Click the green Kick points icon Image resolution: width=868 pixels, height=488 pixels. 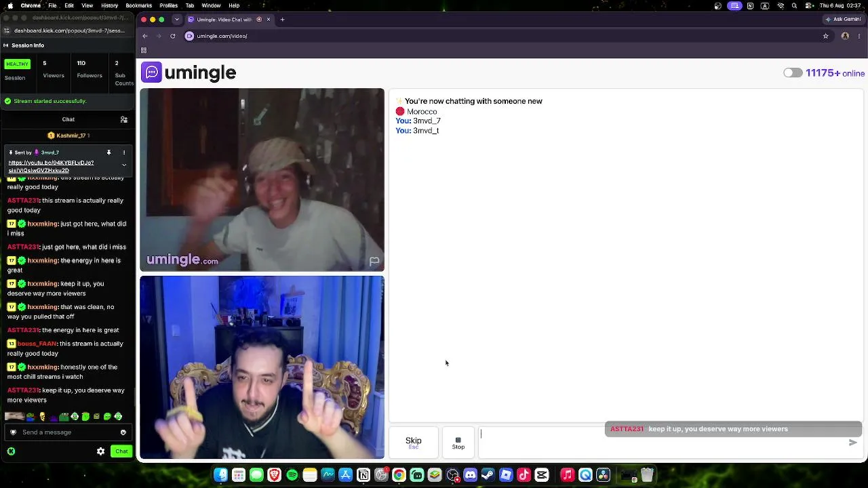(x=11, y=451)
